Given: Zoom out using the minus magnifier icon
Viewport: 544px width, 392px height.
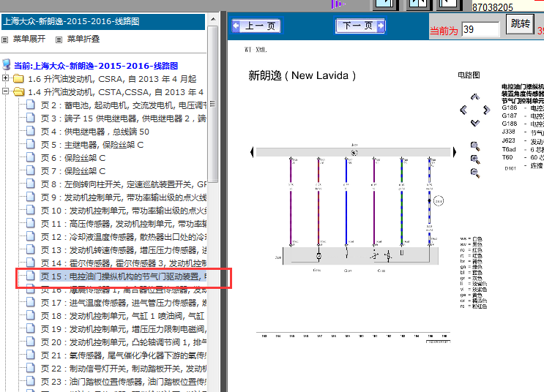Looking at the screenshot, I should pyautogui.click(x=475, y=173).
